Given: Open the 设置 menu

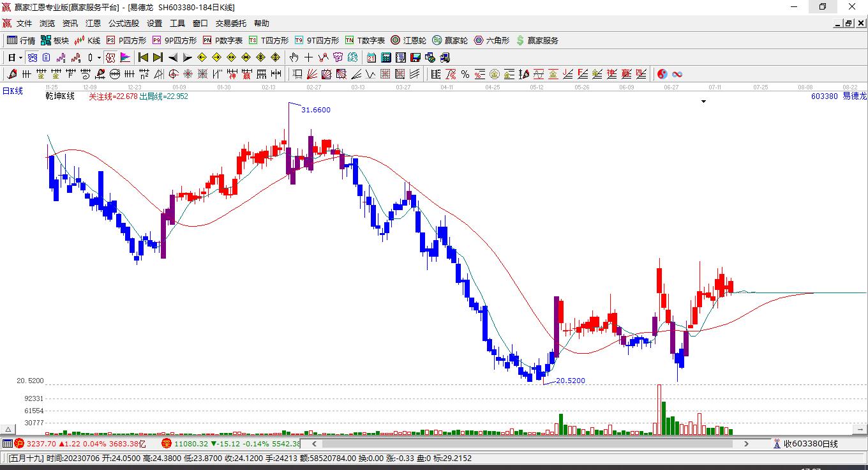Looking at the screenshot, I should (154, 24).
